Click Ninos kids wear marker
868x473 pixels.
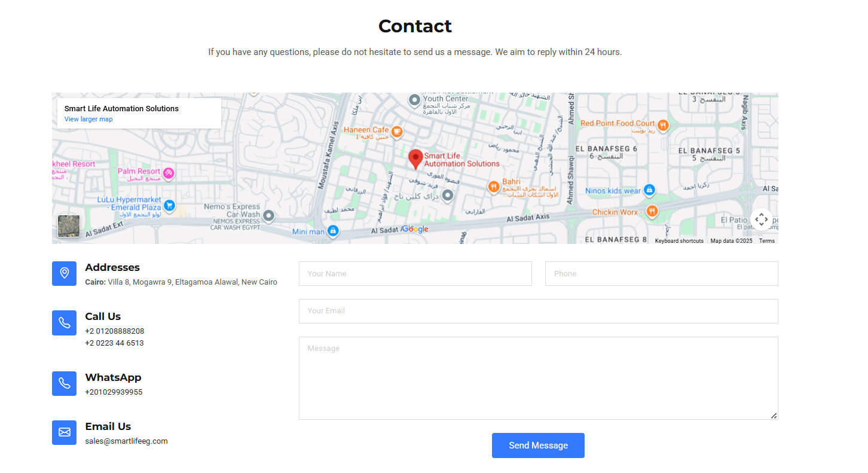(x=649, y=190)
